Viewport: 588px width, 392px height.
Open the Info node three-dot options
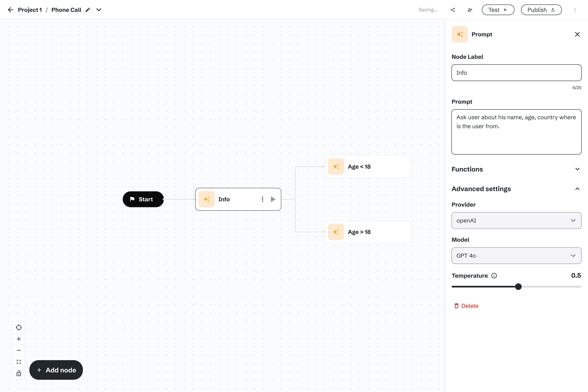pos(262,199)
